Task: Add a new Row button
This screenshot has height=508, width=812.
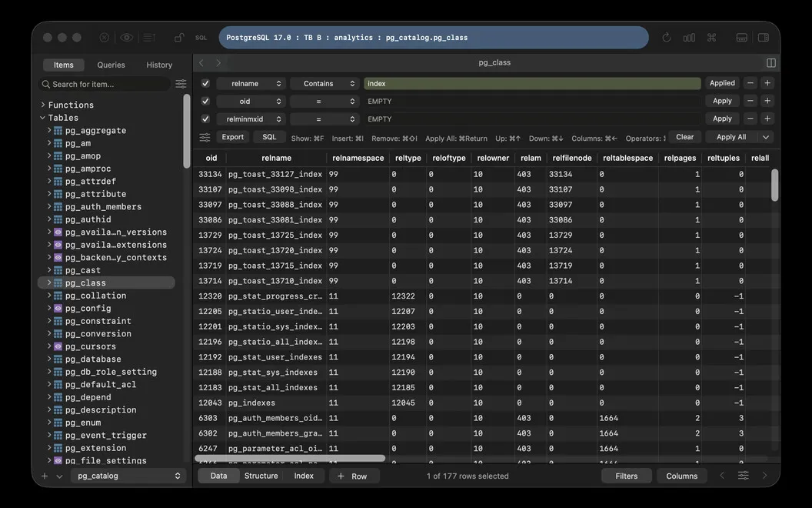Action: (x=354, y=476)
